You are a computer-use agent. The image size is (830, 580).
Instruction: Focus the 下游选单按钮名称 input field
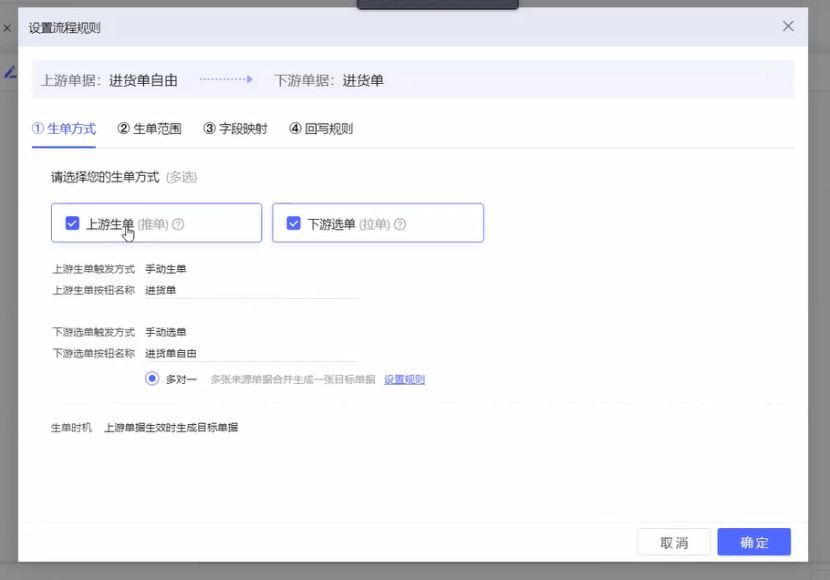[250, 353]
